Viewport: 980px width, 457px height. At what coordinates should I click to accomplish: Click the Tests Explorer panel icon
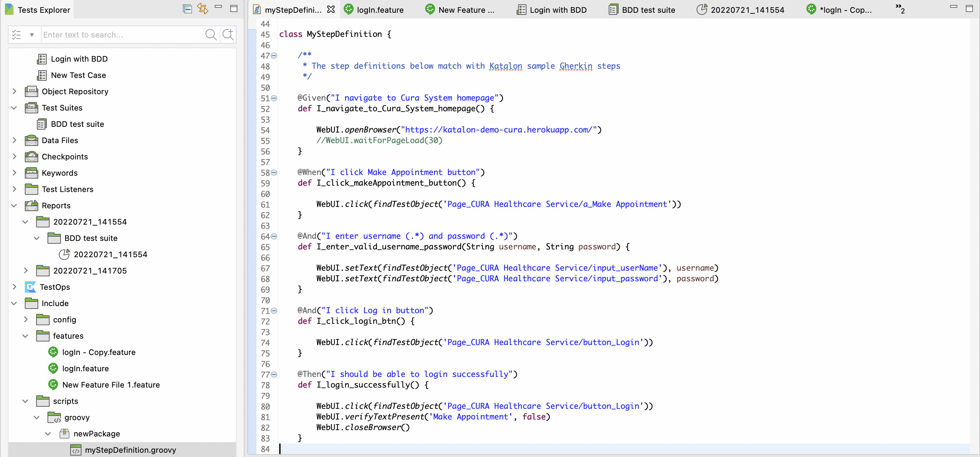[x=9, y=9]
